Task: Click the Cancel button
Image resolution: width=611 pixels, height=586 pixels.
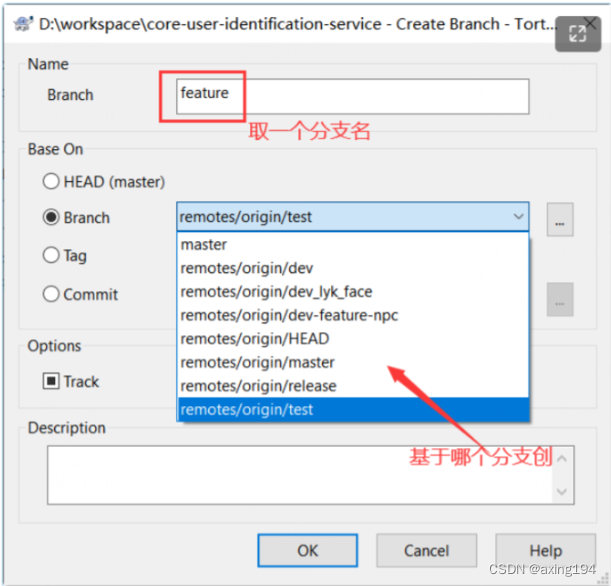Action: click(x=426, y=550)
